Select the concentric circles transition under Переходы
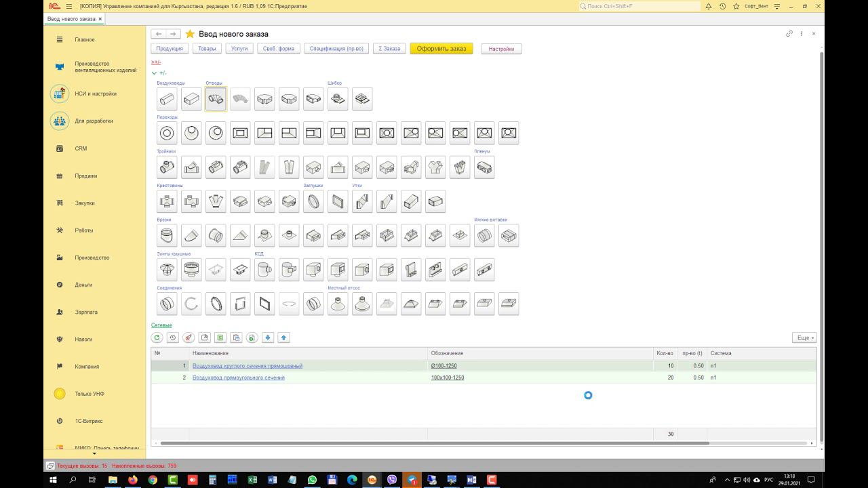This screenshot has width=868, height=488. [167, 133]
